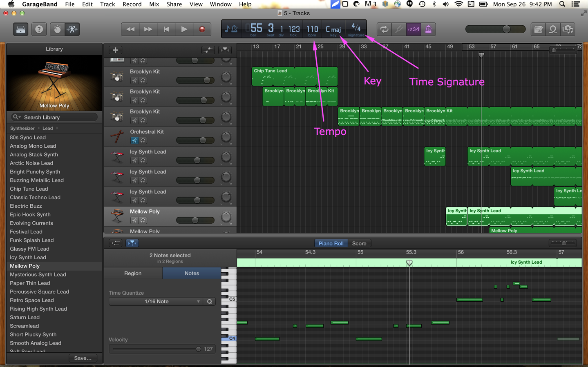Add a new track with plus button
This screenshot has width=588, height=367.
116,50
